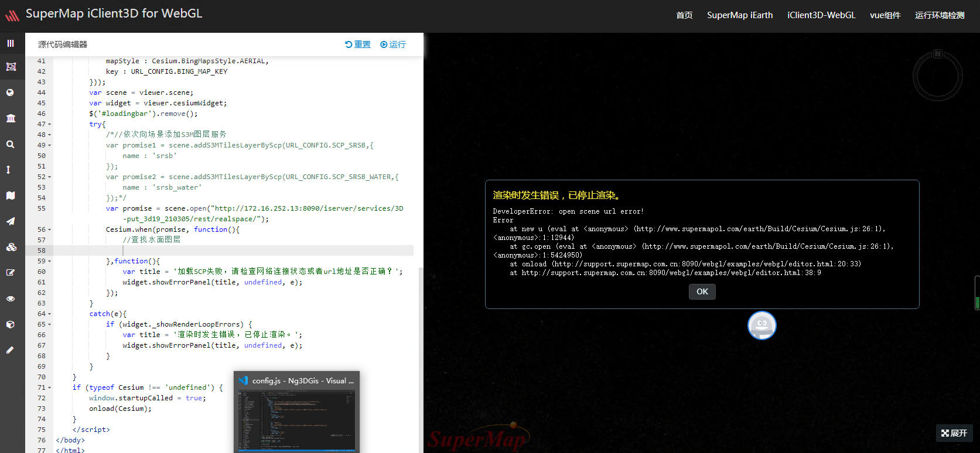980x453 pixels.
Task: Open the 首页 home menu item
Action: click(685, 15)
